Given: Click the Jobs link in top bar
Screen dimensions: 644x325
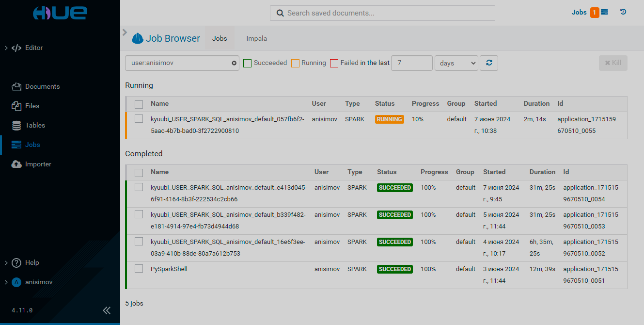Looking at the screenshot, I should [579, 13].
